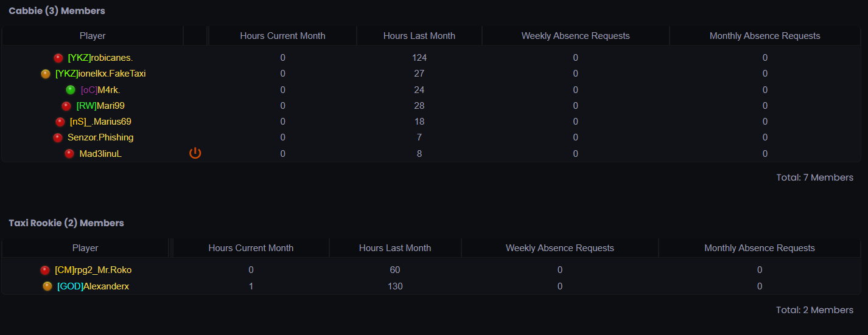
Task: Sort Cabbie table by Hours Last Month
Action: pyautogui.click(x=419, y=36)
